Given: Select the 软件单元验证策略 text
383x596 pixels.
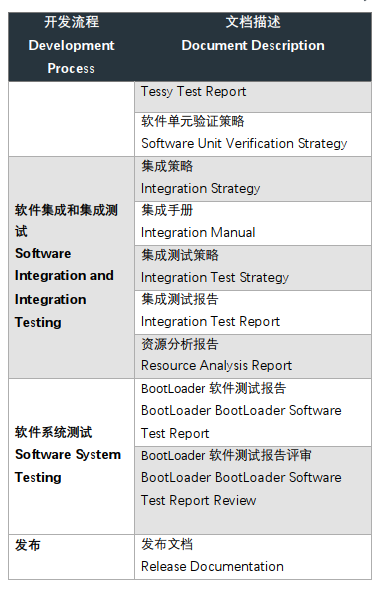Looking at the screenshot, I should pos(193,121).
